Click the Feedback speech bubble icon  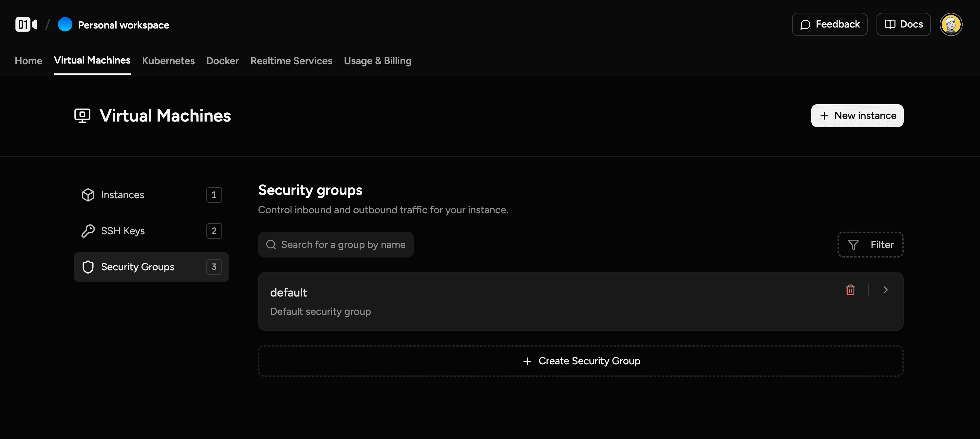point(805,24)
